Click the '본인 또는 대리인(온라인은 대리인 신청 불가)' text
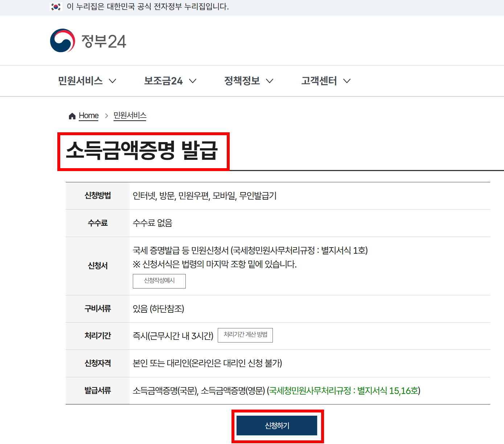 click(x=208, y=363)
